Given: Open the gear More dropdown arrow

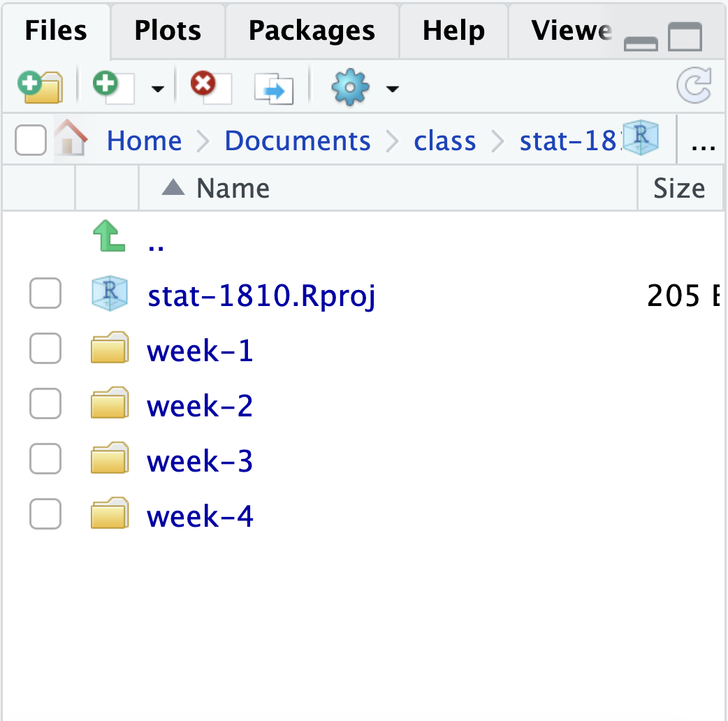Looking at the screenshot, I should point(393,89).
